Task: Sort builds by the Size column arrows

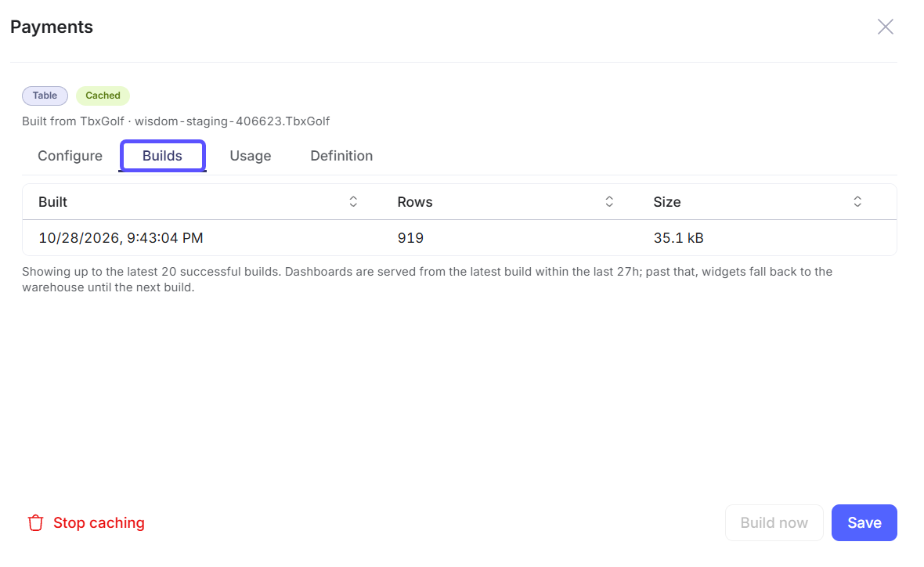Action: pyautogui.click(x=857, y=201)
